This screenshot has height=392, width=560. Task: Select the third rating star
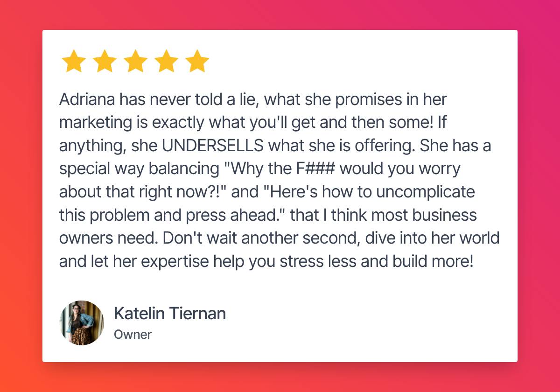(135, 61)
